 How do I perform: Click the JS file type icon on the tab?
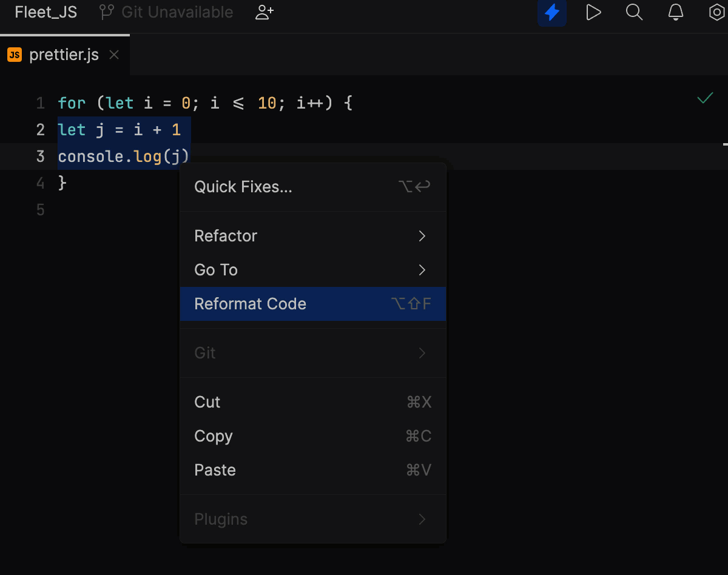[15, 54]
